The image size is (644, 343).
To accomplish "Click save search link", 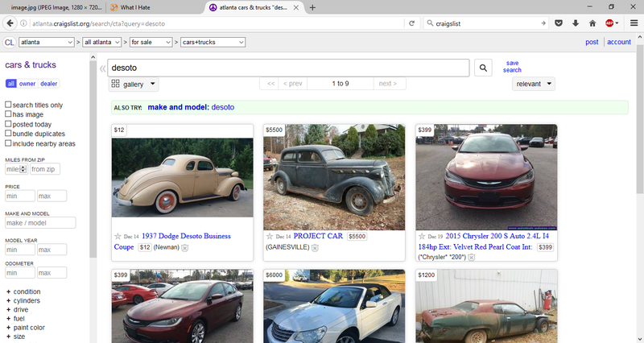I will click(x=512, y=67).
